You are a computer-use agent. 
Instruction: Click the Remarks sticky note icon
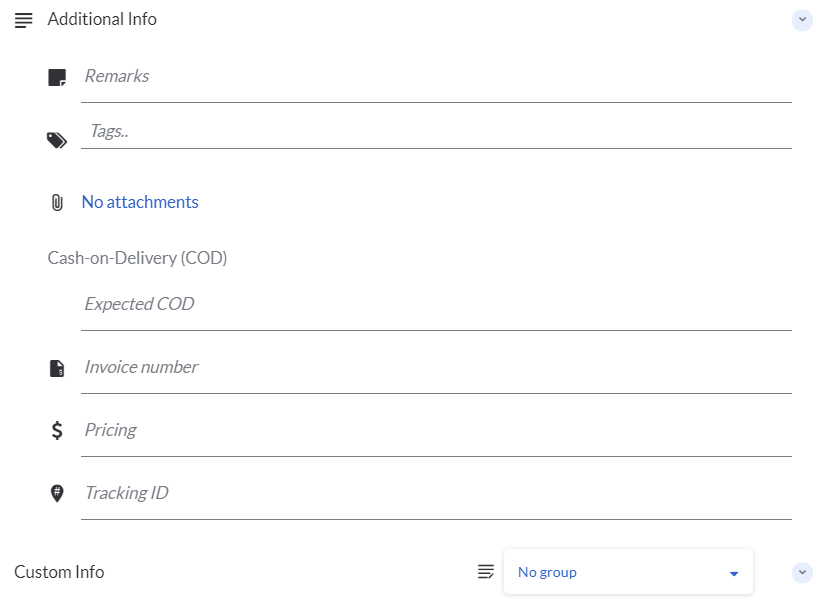tap(57, 77)
